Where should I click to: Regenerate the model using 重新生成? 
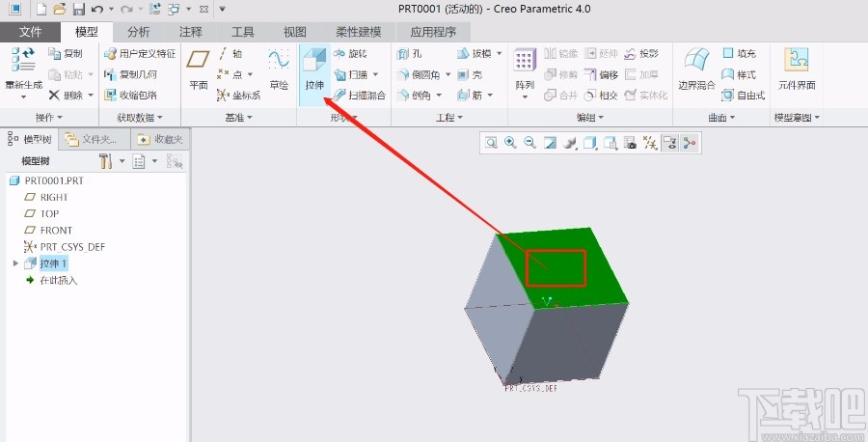24,72
